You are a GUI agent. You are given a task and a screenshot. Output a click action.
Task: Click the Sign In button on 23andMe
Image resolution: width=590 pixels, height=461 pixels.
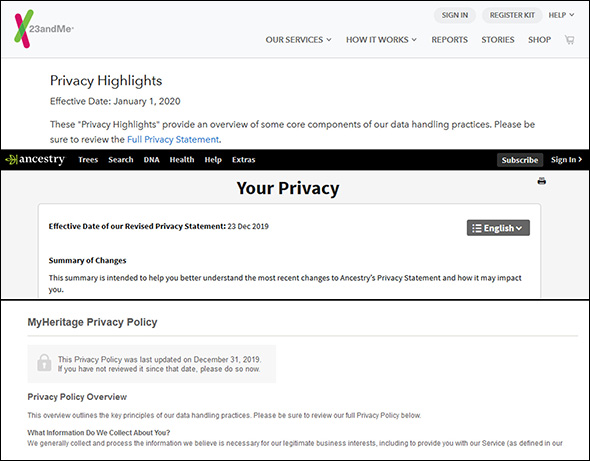[455, 15]
